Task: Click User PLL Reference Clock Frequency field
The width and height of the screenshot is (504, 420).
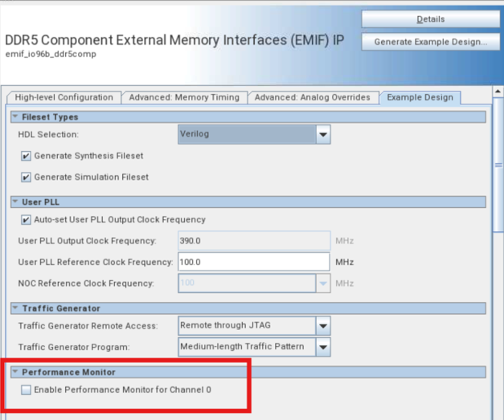Action: [253, 263]
